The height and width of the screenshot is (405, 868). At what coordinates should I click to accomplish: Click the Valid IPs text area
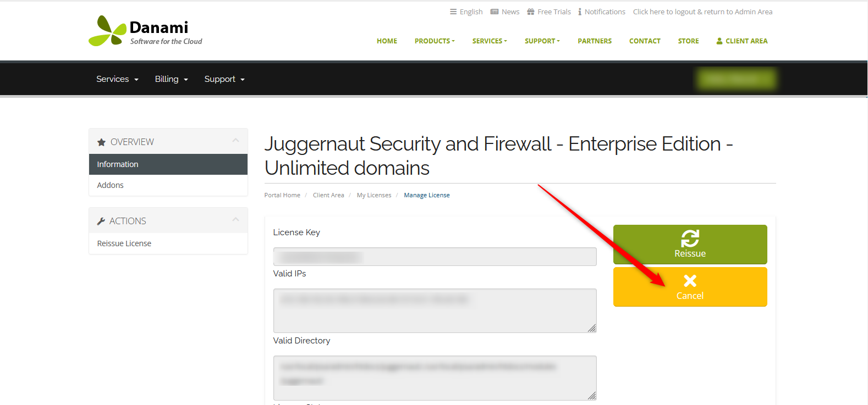(x=435, y=310)
